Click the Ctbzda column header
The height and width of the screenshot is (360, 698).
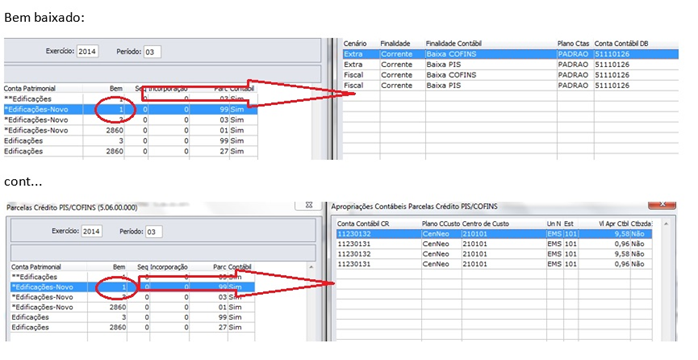[x=641, y=224]
